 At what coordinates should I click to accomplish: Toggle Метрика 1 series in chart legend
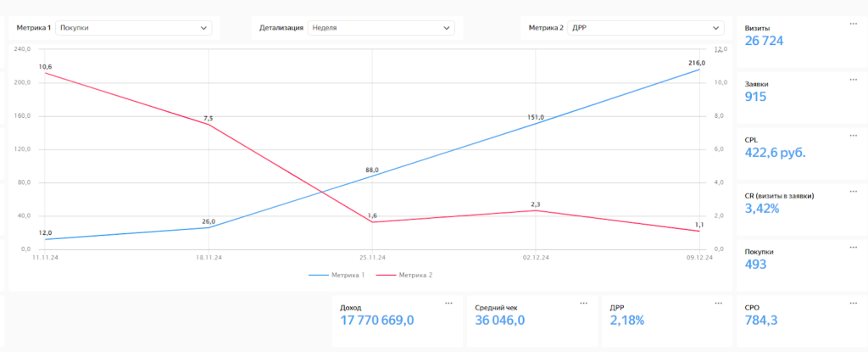[x=337, y=275]
